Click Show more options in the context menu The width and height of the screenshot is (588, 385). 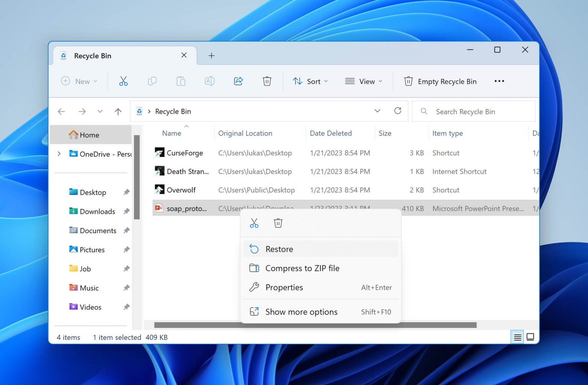(301, 312)
